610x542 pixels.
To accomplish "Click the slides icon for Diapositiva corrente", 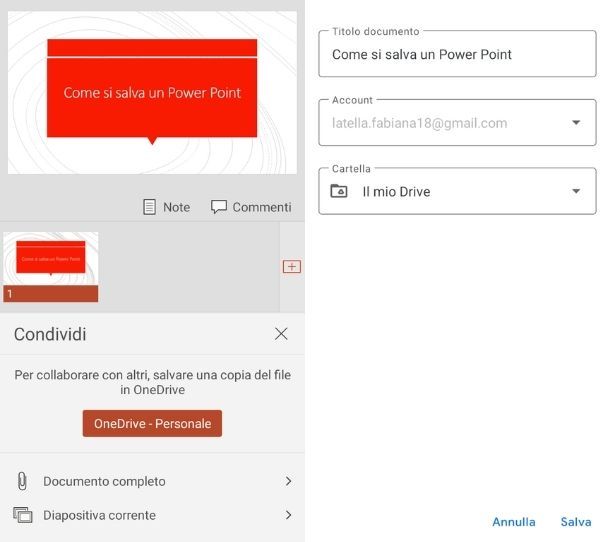I will 23,515.
